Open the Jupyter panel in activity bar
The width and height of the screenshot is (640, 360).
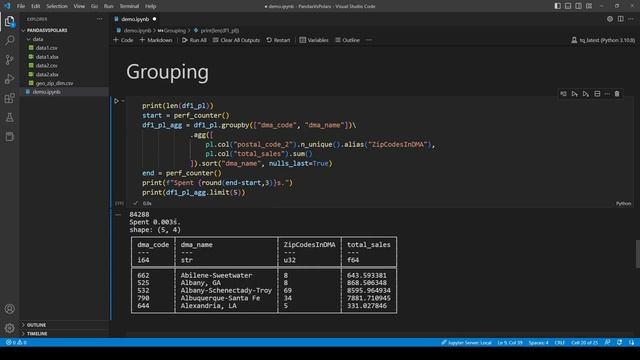point(9,137)
